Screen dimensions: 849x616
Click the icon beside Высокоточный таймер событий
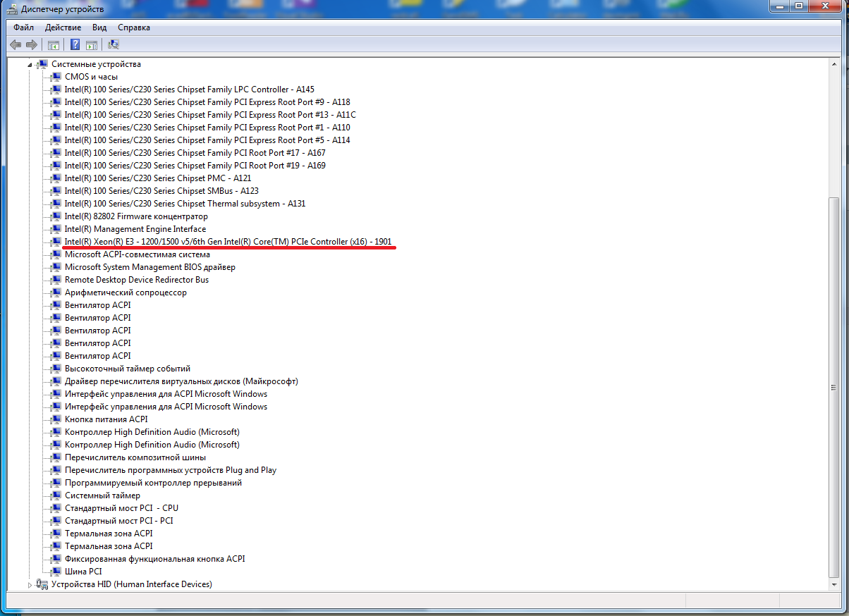click(56, 369)
